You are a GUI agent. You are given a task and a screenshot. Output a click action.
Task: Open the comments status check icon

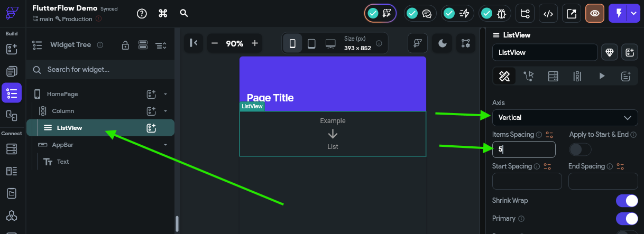420,14
